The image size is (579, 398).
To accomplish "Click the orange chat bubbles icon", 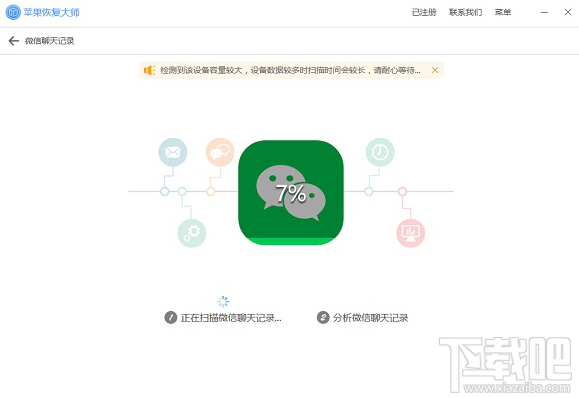I will 220,152.
